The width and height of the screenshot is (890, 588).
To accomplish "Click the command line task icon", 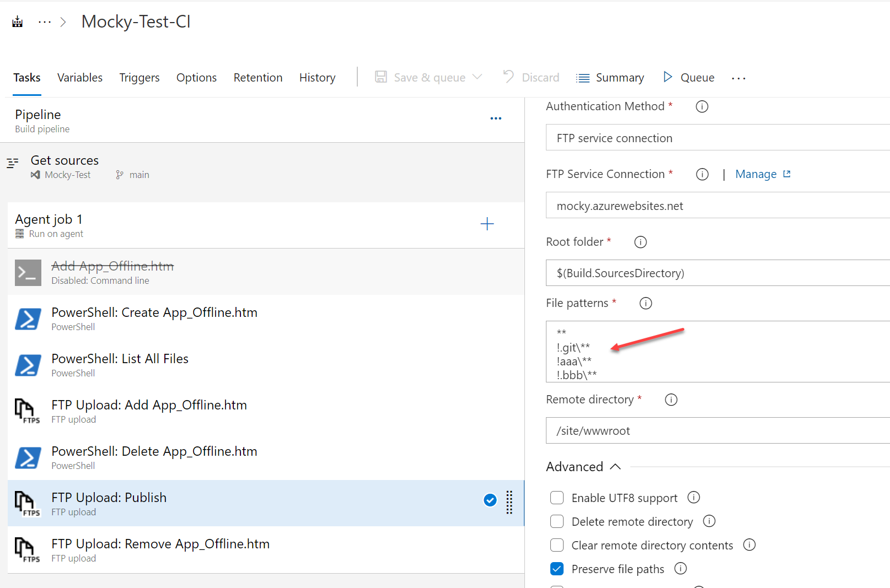I will [28, 273].
